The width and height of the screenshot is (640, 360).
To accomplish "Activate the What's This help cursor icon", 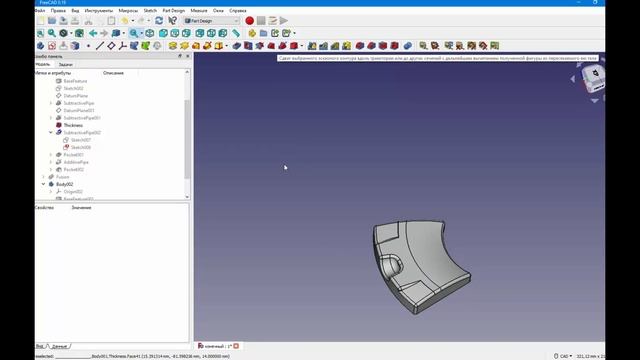I will [x=172, y=20].
